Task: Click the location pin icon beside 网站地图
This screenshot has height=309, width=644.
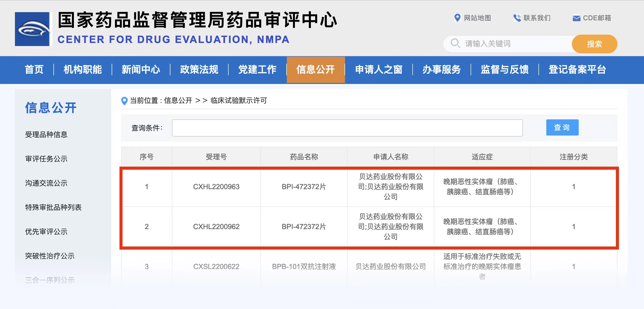Action: point(457,18)
